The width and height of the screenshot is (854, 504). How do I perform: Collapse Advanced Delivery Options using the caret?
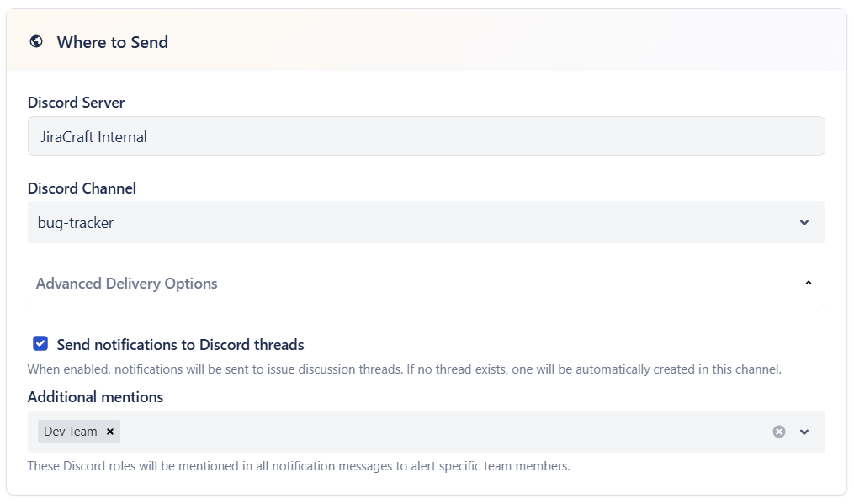[809, 284]
